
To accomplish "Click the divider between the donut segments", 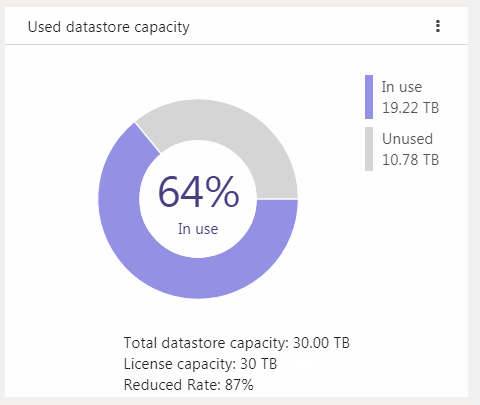I will [x=148, y=138].
